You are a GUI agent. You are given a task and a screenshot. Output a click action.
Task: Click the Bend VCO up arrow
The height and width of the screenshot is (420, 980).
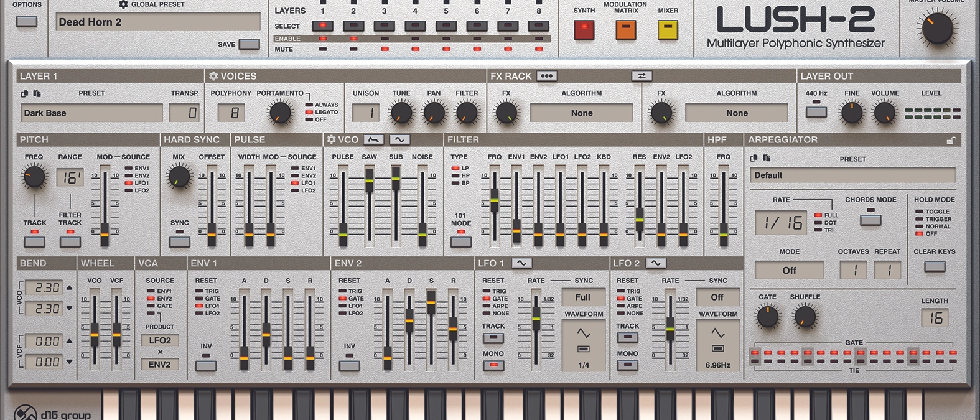pyautogui.click(x=69, y=287)
